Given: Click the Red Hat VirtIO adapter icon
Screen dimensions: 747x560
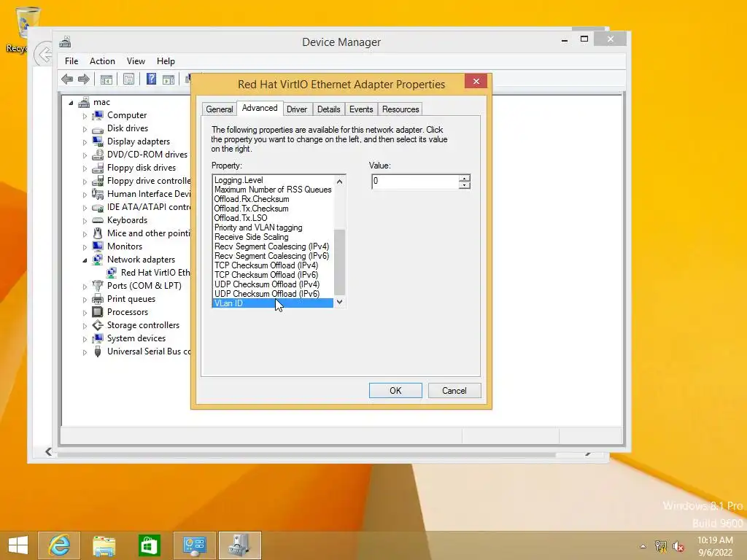Looking at the screenshot, I should tap(112, 273).
